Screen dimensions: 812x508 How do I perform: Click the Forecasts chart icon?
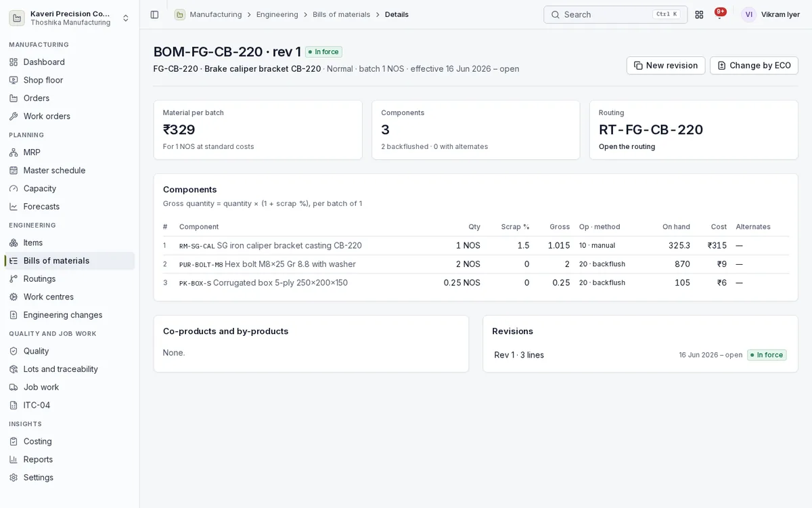coord(14,207)
